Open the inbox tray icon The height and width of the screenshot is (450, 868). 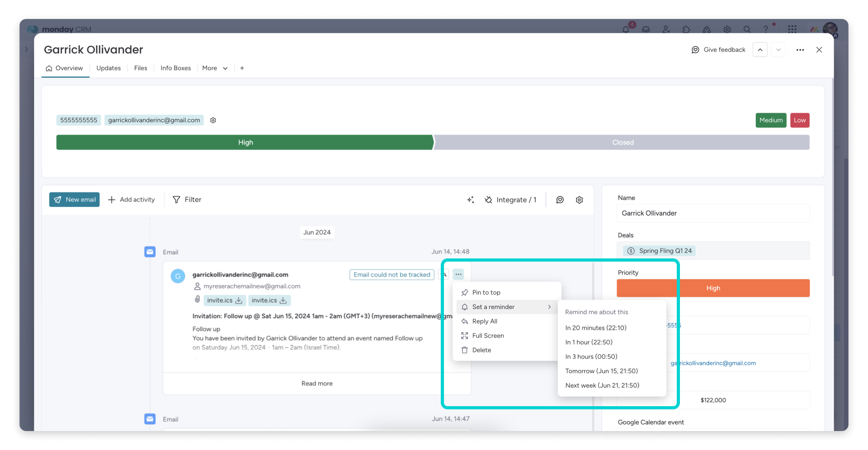[x=646, y=29]
